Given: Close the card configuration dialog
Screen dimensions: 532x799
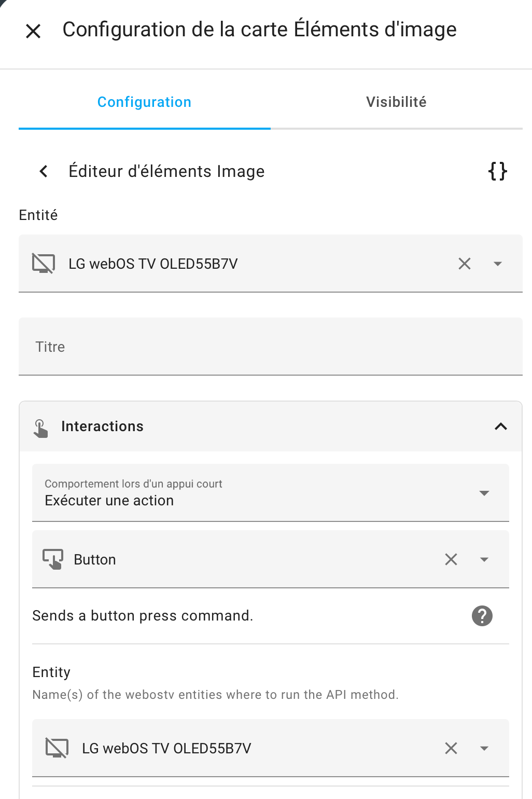Looking at the screenshot, I should (33, 31).
